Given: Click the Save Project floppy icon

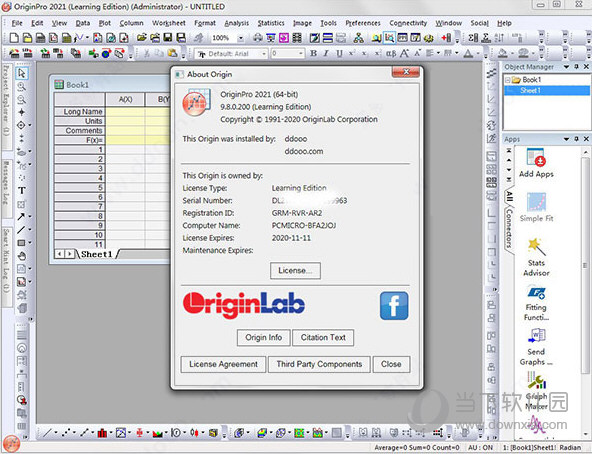Looking at the screenshot, I should coord(168,38).
